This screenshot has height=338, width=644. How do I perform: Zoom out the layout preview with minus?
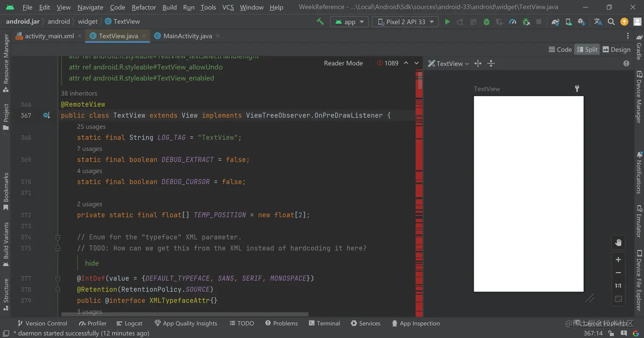click(618, 273)
